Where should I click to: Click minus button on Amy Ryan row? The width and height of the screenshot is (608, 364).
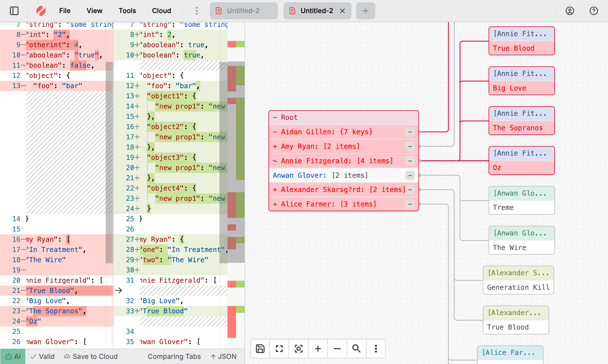pyautogui.click(x=410, y=146)
